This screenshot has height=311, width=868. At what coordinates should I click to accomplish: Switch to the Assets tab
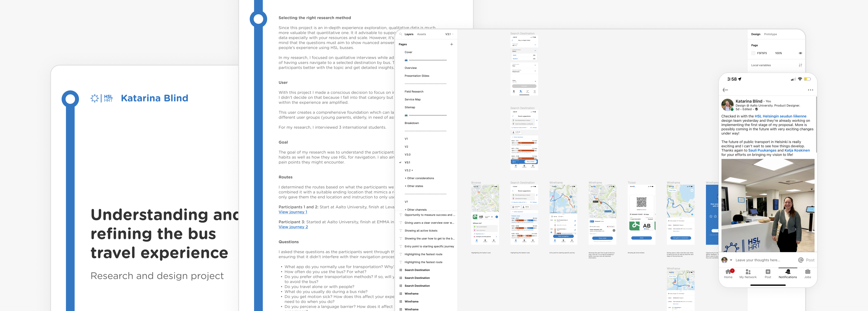pos(421,34)
